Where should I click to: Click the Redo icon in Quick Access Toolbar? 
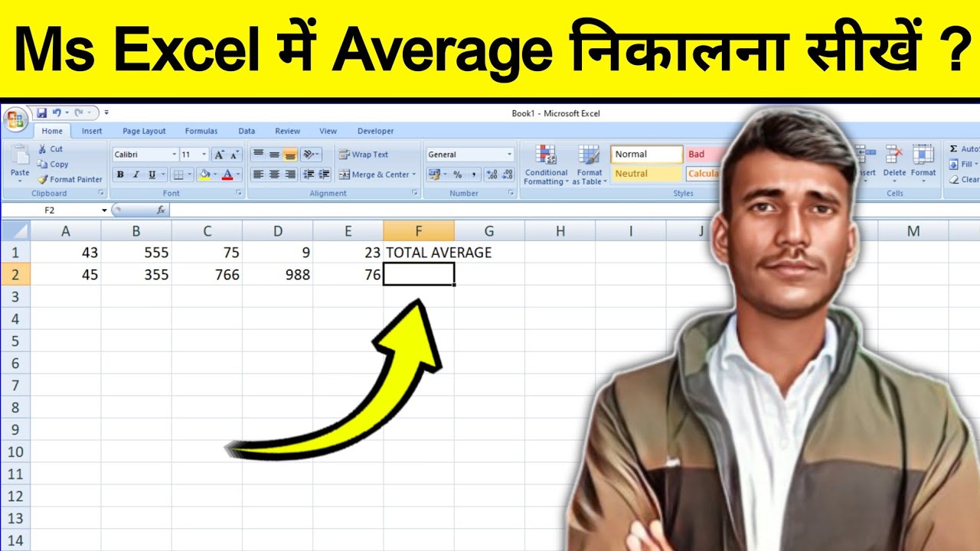(79, 112)
